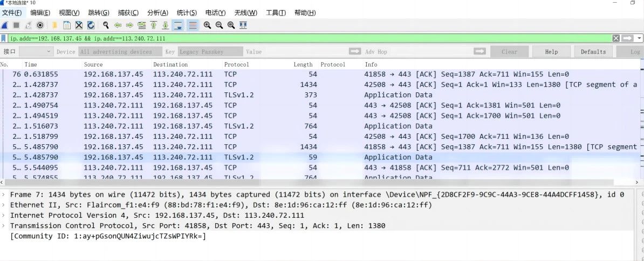Open the 统计(S) menu
This screenshot has width=644, height=261.
click(x=187, y=13)
